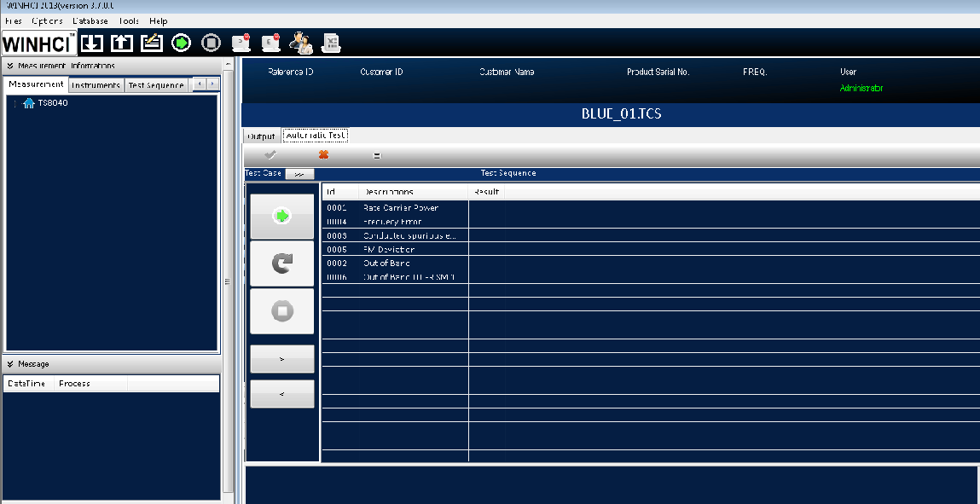Click the gray checkmark icon under Automatic Test
Viewport: 980px width, 504px height.
(x=270, y=155)
